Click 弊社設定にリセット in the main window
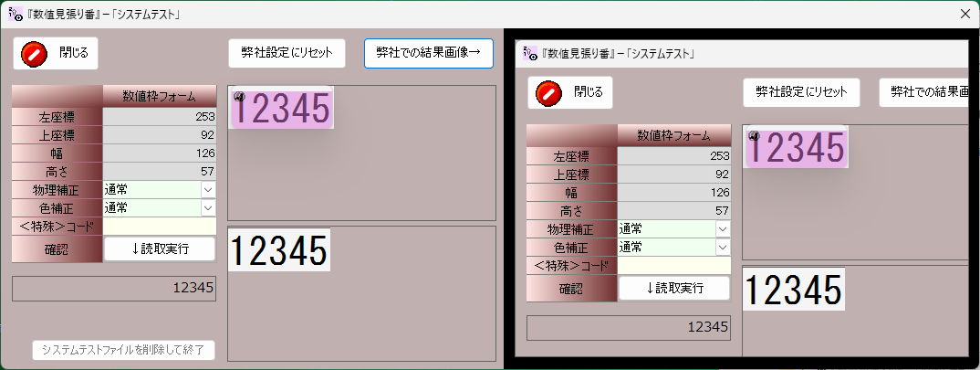Viewport: 980px width, 370px height. pos(287,53)
